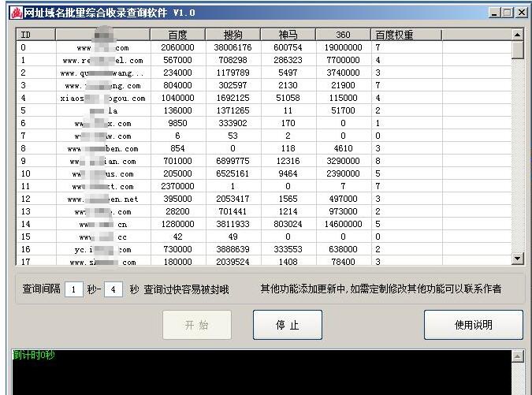The height and width of the screenshot is (395, 532).
Task: Select Baidu value 567000 in row 1
Action: pos(178,60)
